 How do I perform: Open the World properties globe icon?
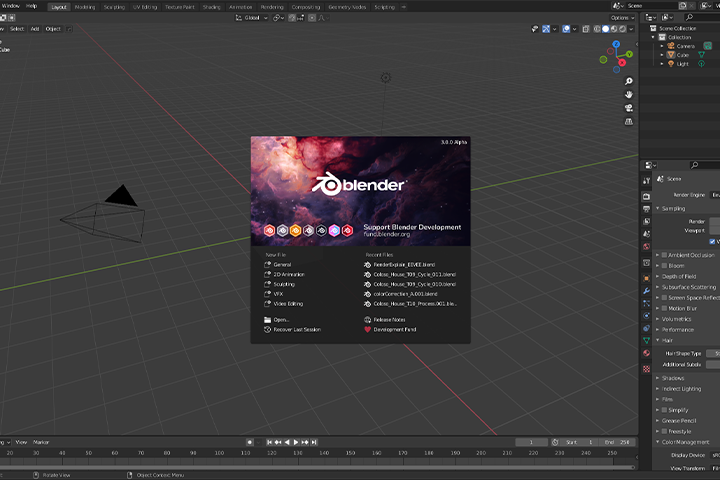pos(647,246)
